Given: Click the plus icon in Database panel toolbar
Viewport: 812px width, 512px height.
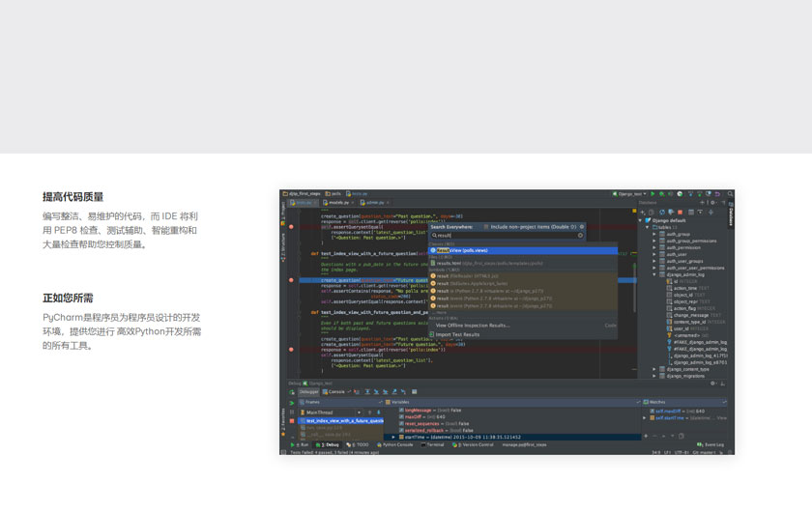Looking at the screenshot, I should point(642,213).
